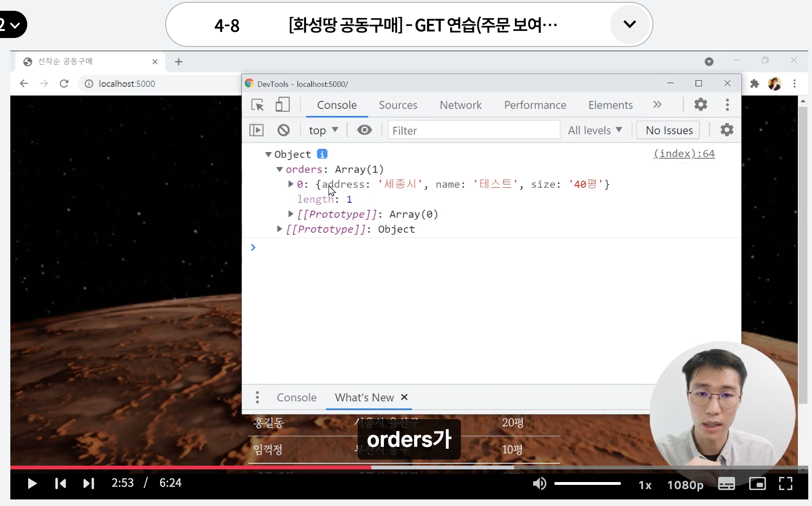812x506 pixels.
Task: Mute the video volume speaker icon
Action: (x=539, y=483)
